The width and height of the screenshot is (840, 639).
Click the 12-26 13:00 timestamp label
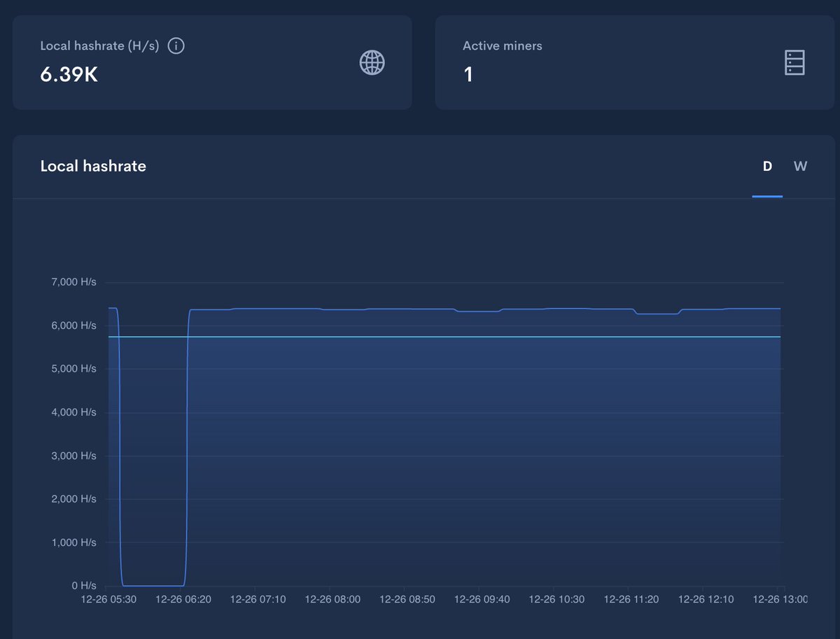click(779, 599)
